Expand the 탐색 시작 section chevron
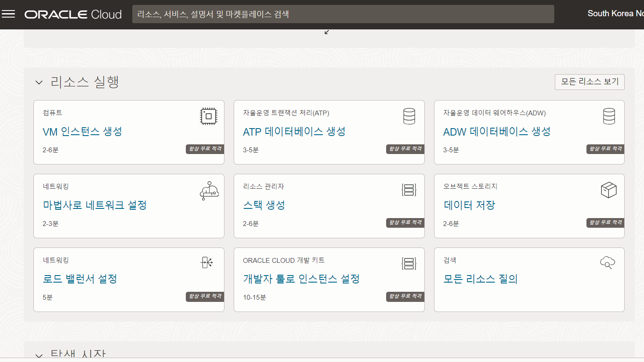644x362 pixels. click(39, 355)
